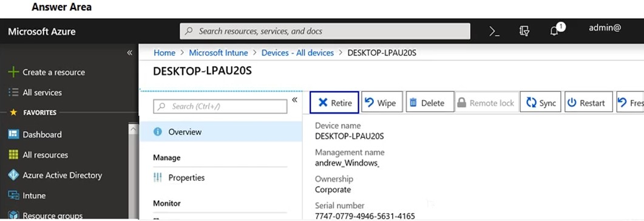
Task: Click Create a resource
Action: (47, 72)
